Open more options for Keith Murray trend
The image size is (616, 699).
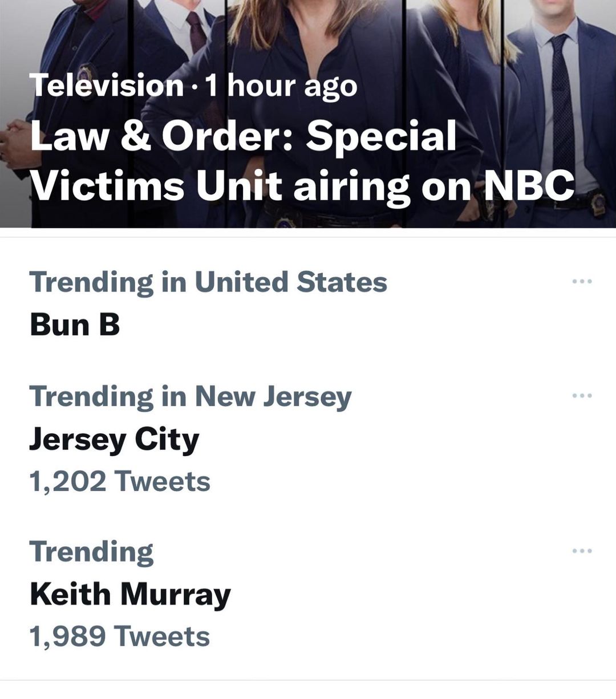tap(582, 551)
